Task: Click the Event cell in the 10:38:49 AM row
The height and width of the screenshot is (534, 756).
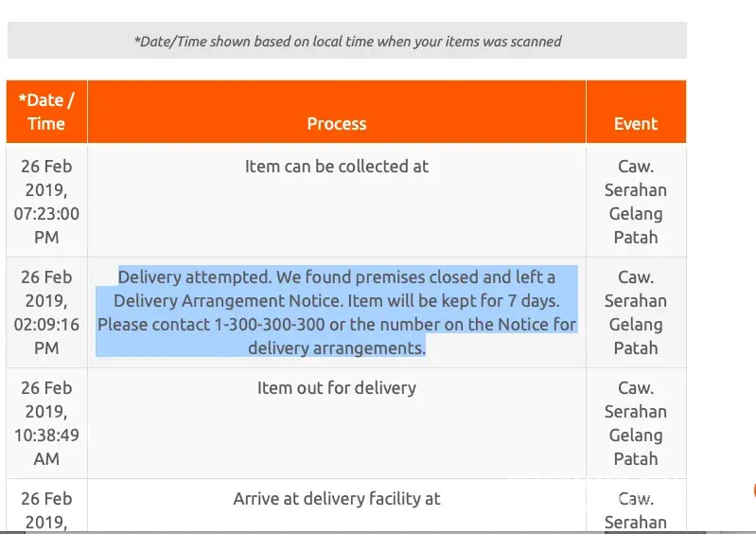Action: click(x=636, y=423)
